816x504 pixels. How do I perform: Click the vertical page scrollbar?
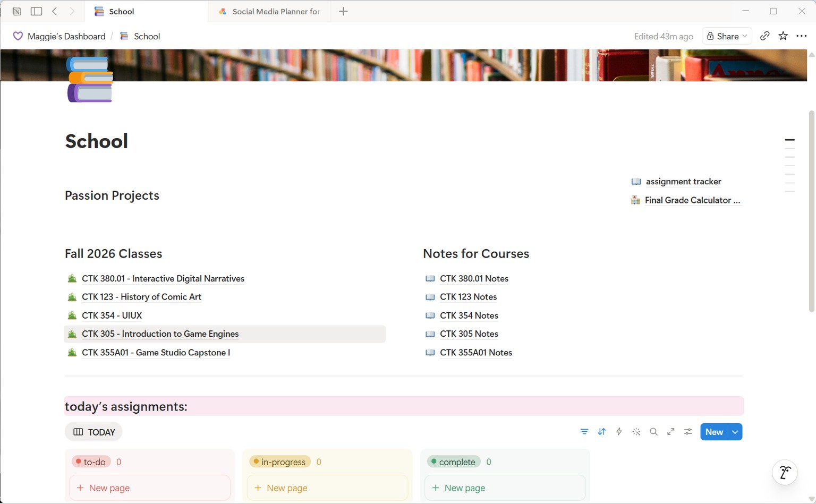pyautogui.click(x=811, y=211)
